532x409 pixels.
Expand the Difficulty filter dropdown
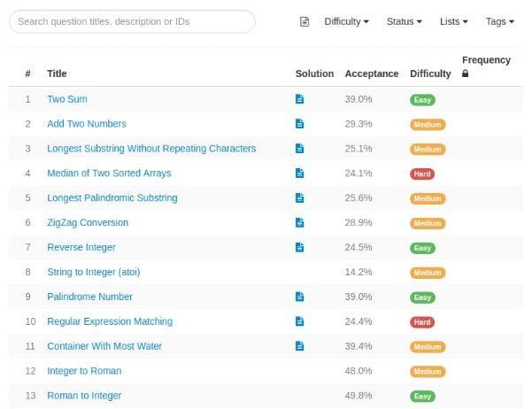(x=346, y=21)
